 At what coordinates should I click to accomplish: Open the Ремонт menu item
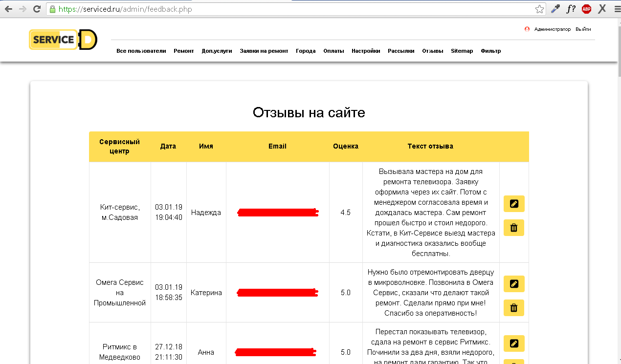coord(184,51)
